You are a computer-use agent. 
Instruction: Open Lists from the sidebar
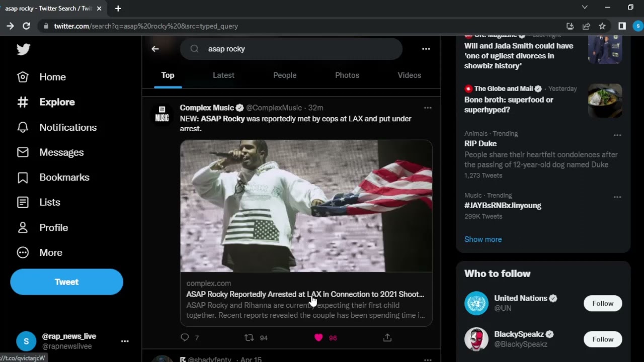(x=39, y=202)
